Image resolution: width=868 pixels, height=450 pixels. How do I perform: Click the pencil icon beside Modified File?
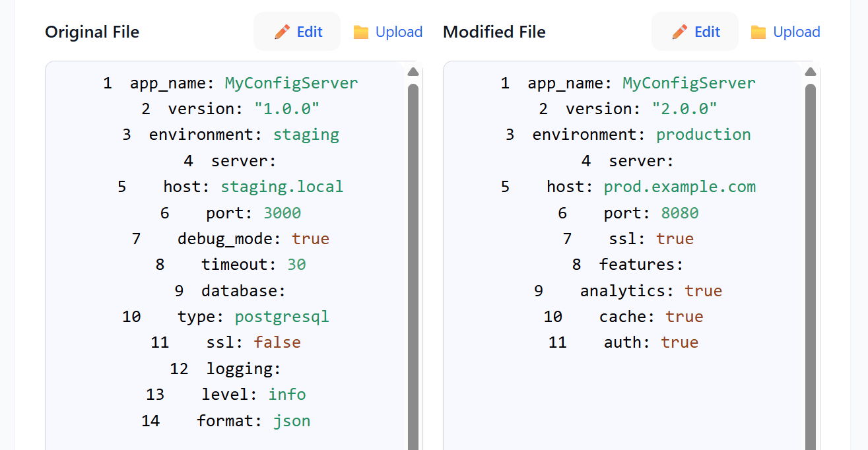click(x=680, y=32)
